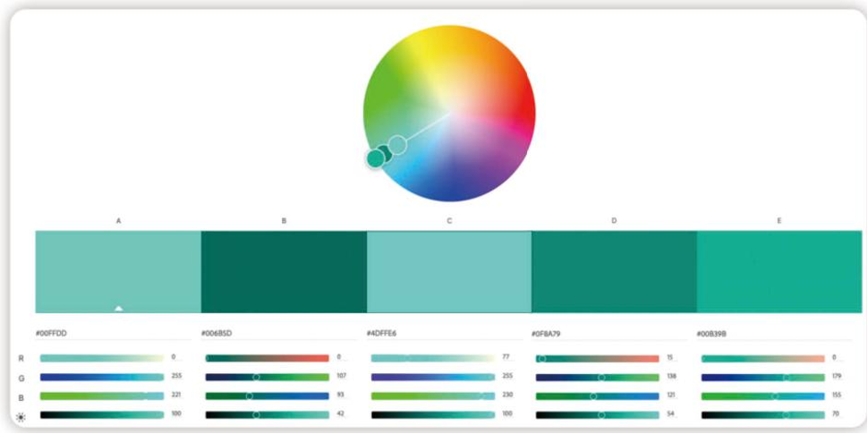Click the column label A above the swatches
868x434 pixels.
click(x=118, y=221)
